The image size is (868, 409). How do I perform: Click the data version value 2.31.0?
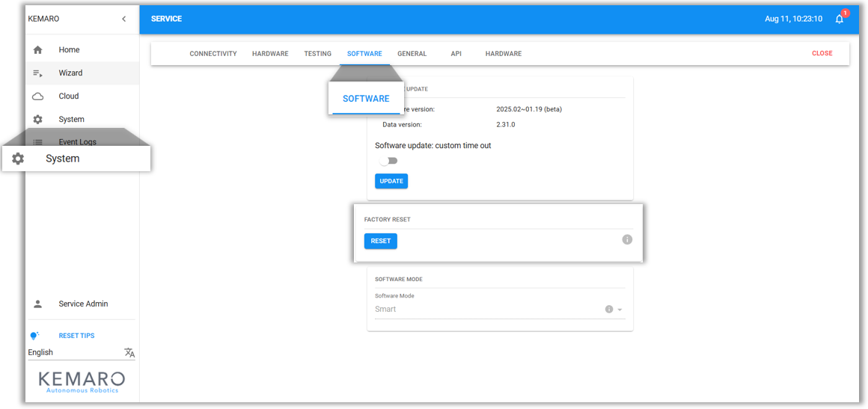[506, 125]
